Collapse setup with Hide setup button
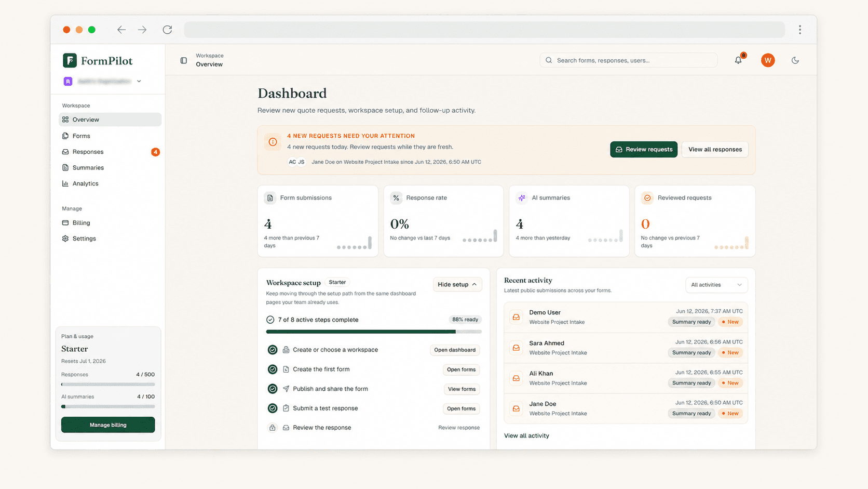Screen dimensions: 868x489 point(457,284)
